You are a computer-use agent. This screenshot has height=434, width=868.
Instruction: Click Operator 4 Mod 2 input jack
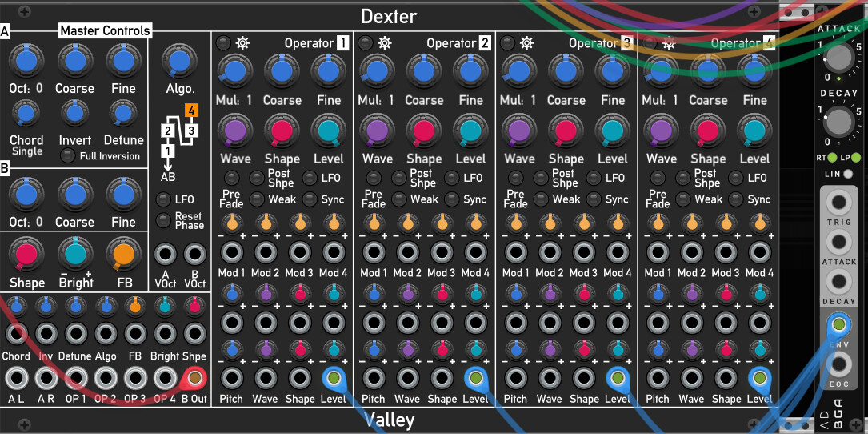(693, 253)
